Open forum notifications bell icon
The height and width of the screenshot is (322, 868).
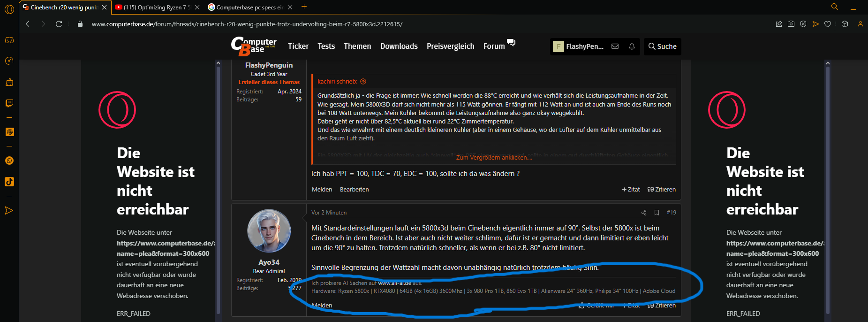click(x=632, y=46)
